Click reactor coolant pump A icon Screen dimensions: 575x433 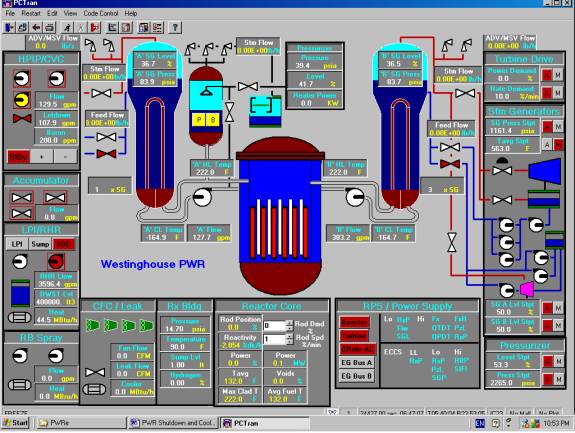(x=202, y=198)
